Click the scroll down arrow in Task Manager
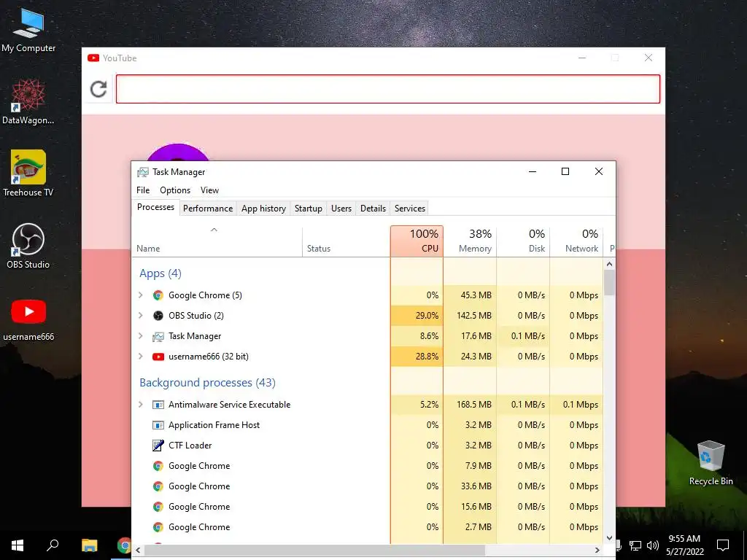This screenshot has width=747, height=560. (609, 538)
